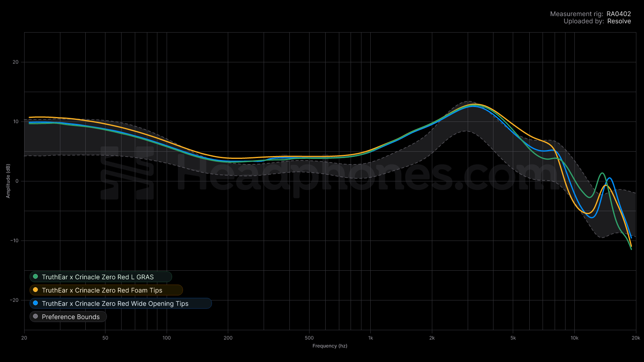644x362 pixels.
Task: Click the 'Amplitude (dB)' axis label
Action: 8,181
